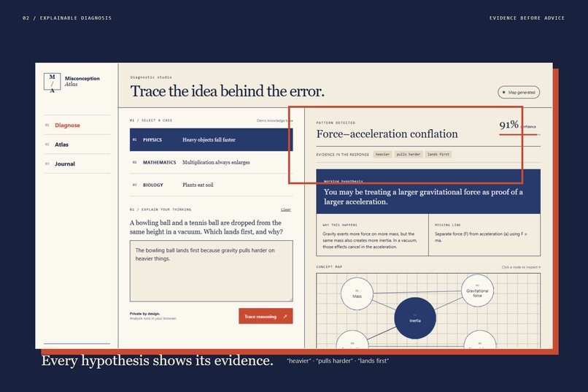Select the Mathematics multiplication case

tap(211, 163)
